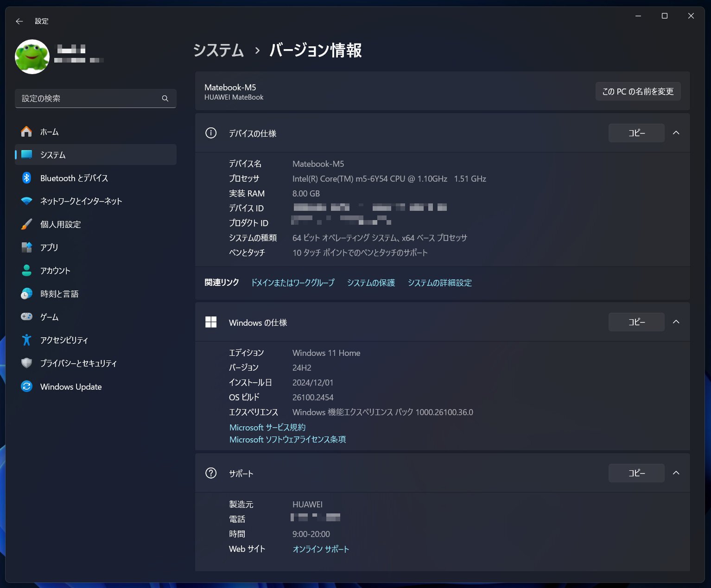Click the user account avatar
Screen dimensions: 711x588
point(32,56)
